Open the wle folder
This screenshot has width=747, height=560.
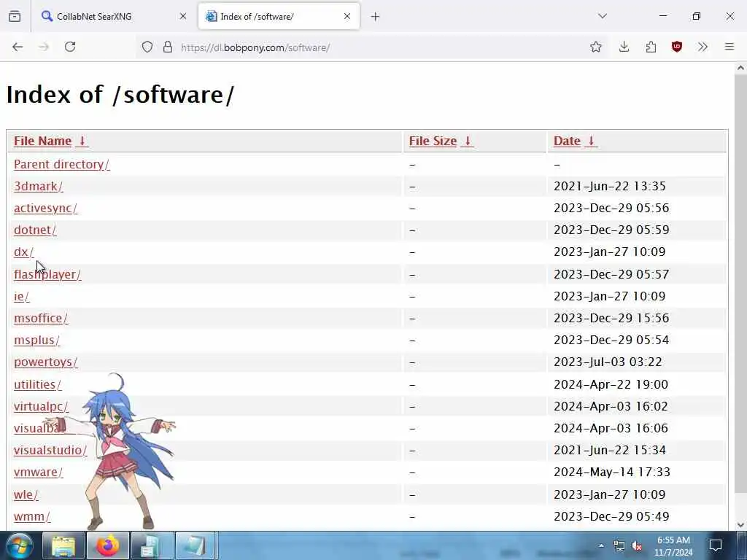click(26, 494)
